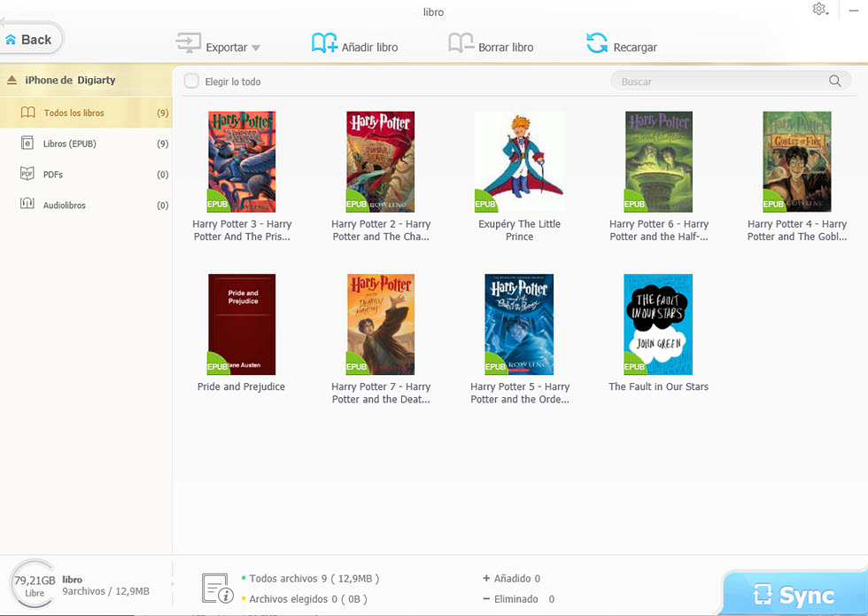868x616 pixels.
Task: Select the Harry Potter 4 book cover
Action: 797,161
